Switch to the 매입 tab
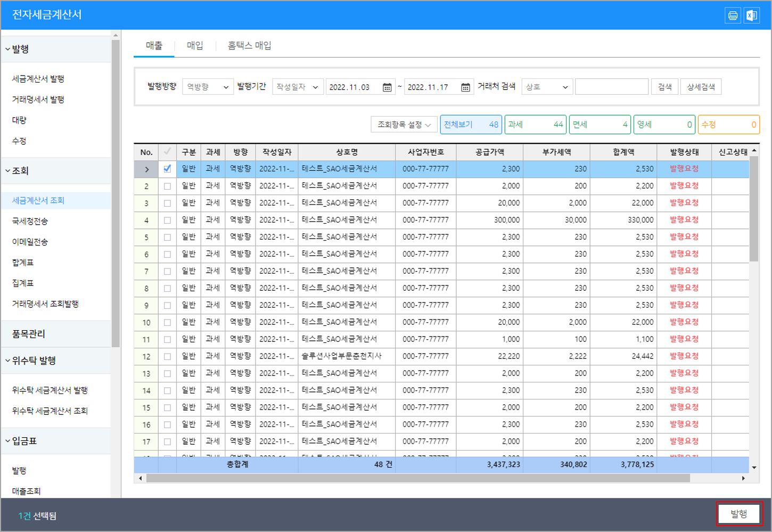Image resolution: width=772 pixels, height=532 pixels. [195, 46]
